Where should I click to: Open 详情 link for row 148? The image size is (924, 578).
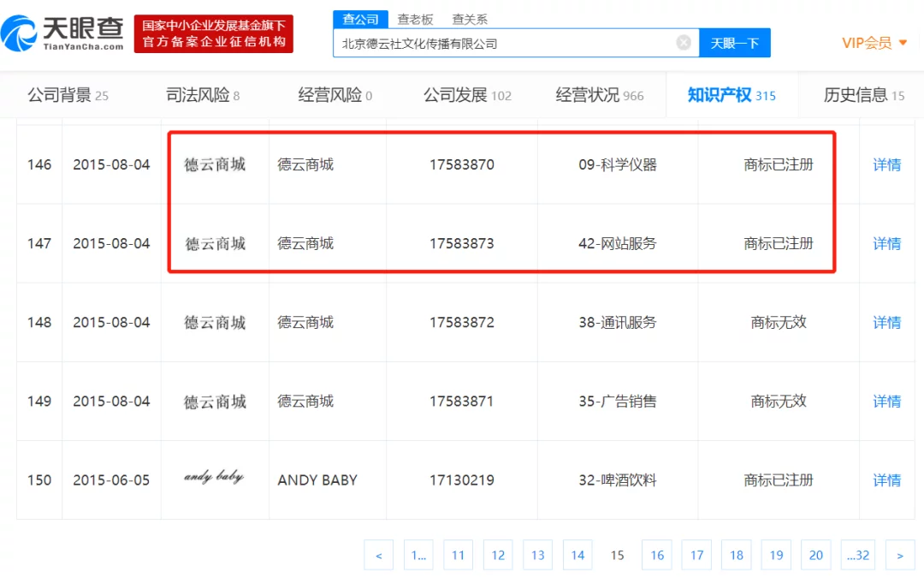(x=886, y=323)
